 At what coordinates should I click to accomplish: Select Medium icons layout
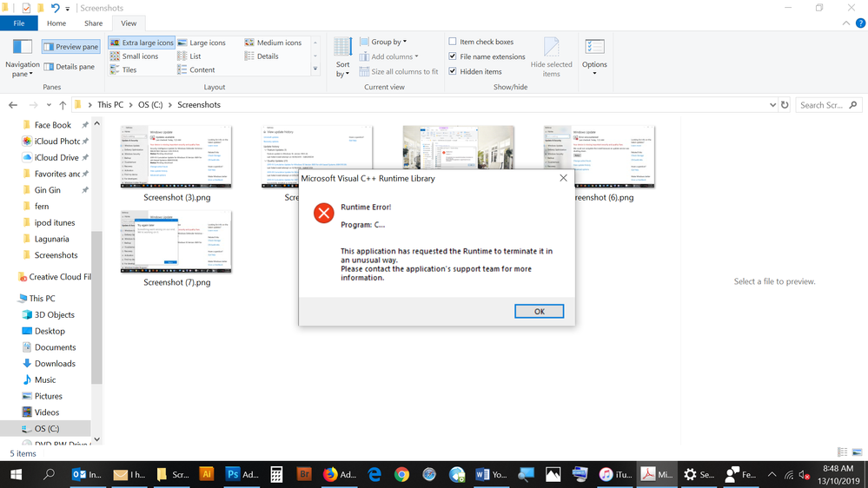pyautogui.click(x=274, y=43)
